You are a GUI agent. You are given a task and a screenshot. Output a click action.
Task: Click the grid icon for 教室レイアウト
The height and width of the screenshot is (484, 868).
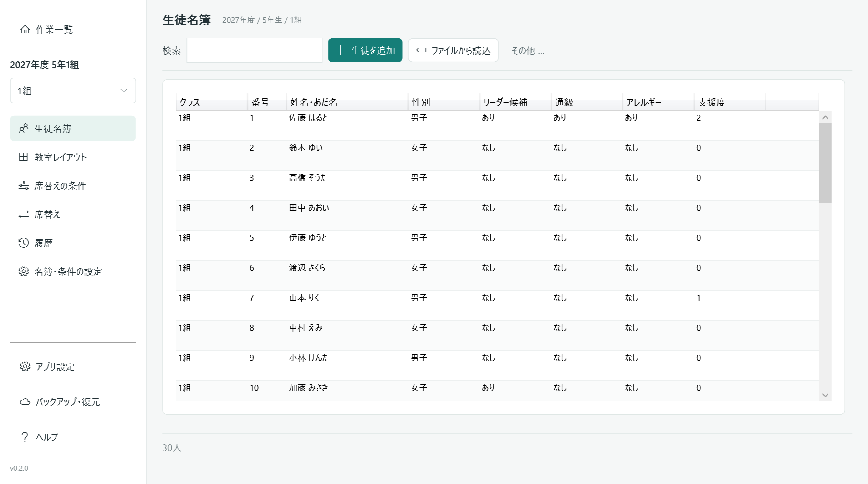(23, 157)
